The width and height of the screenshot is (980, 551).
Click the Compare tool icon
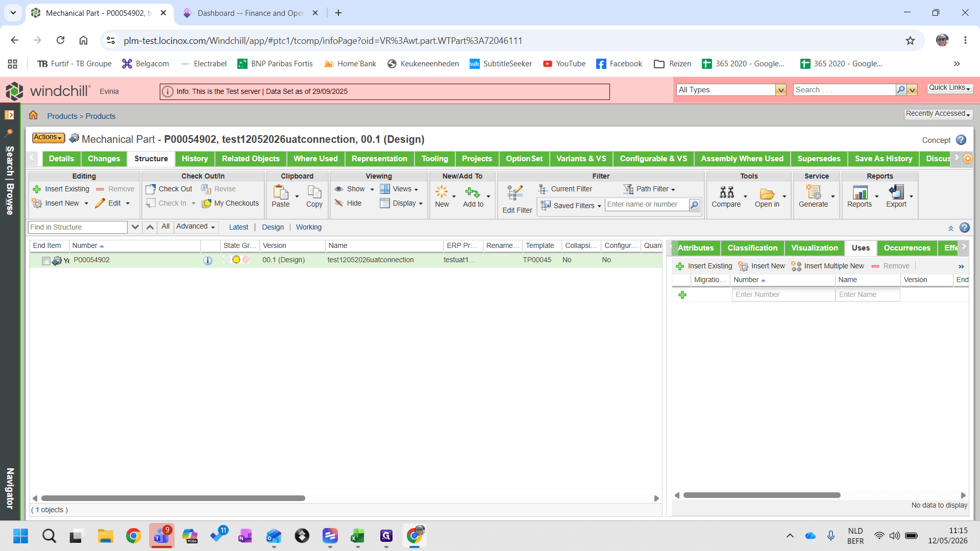[726, 192]
